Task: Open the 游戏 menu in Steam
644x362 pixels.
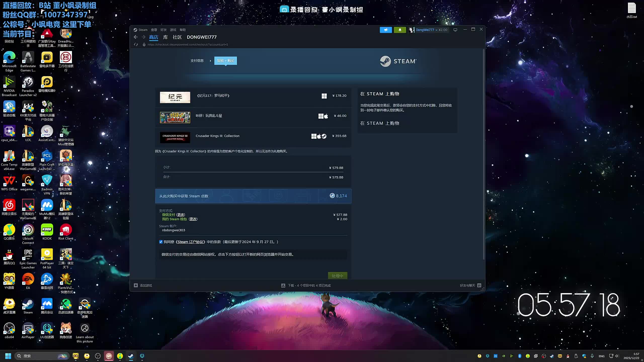Action: [173, 30]
